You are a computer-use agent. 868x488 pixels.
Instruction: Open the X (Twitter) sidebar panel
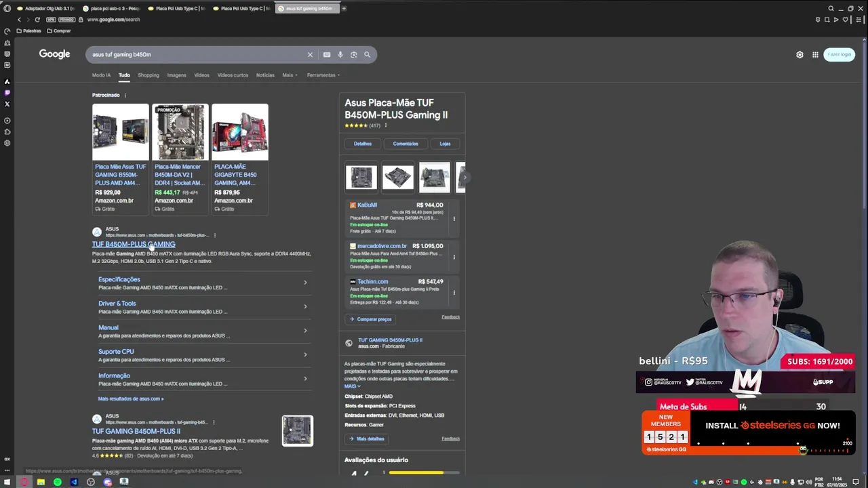(x=7, y=104)
